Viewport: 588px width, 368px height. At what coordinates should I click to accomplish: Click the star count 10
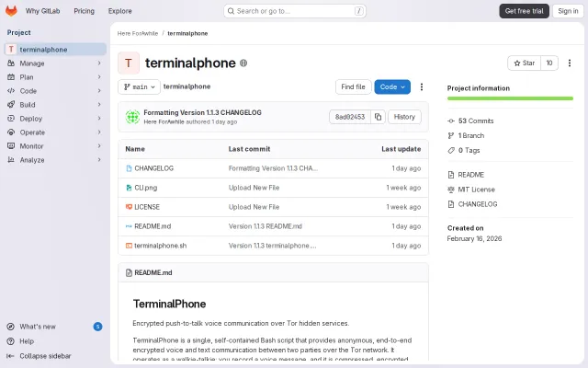click(x=549, y=63)
